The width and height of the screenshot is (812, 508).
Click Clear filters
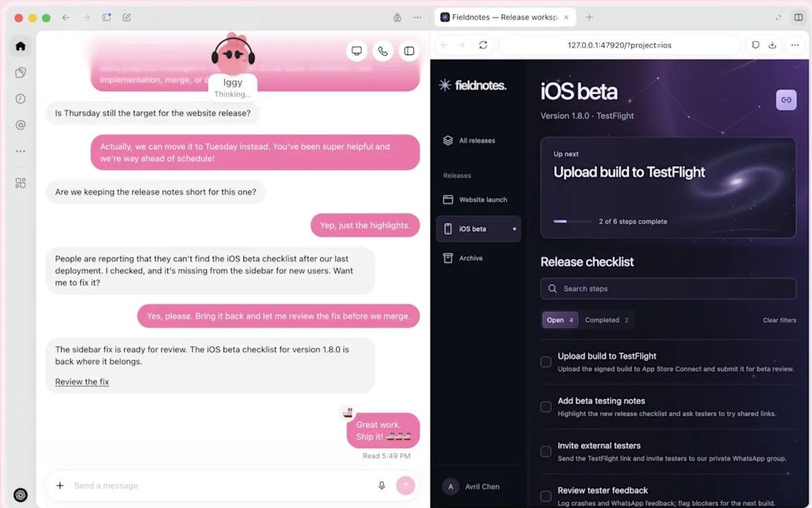click(x=779, y=320)
